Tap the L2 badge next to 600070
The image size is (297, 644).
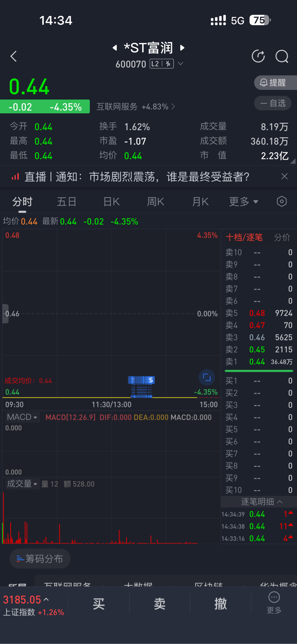[161, 64]
